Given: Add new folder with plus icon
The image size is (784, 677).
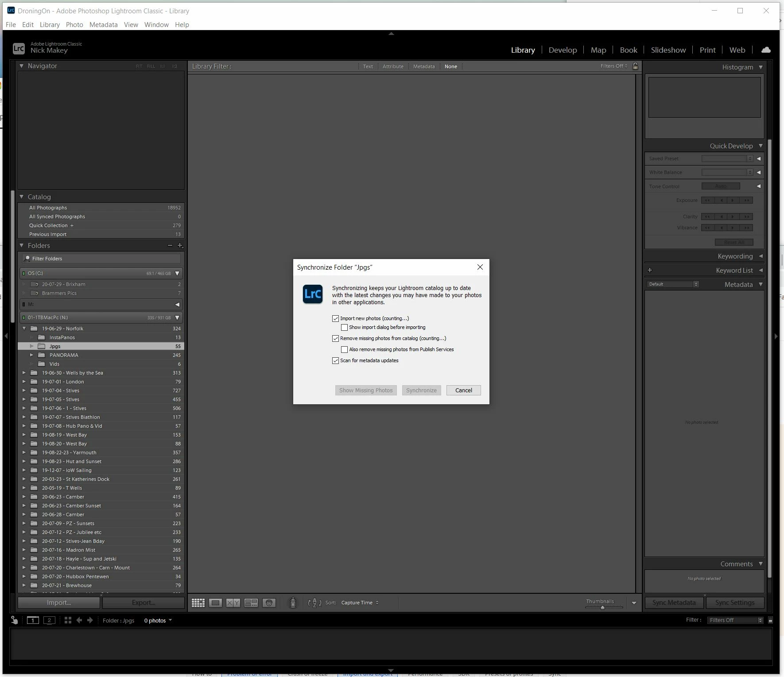Looking at the screenshot, I should (180, 245).
